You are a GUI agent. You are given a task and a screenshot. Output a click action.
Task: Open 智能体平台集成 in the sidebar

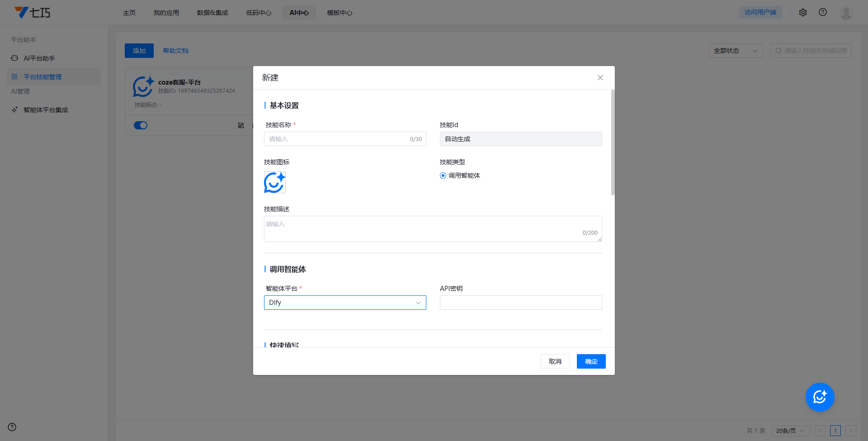pos(46,110)
